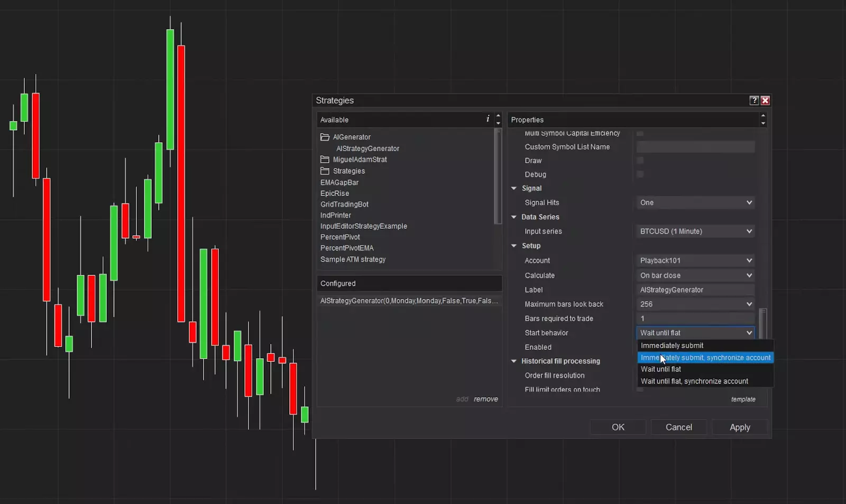The width and height of the screenshot is (846, 504).
Task: Select the EMAGapBar strategy
Action: point(339,182)
